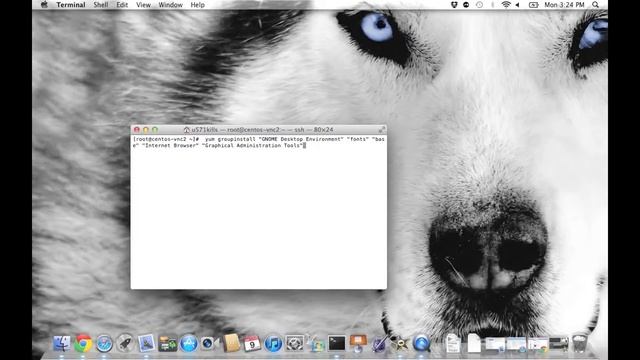Open Finder from the Dock
The width and height of the screenshot is (640, 360).
[62, 343]
